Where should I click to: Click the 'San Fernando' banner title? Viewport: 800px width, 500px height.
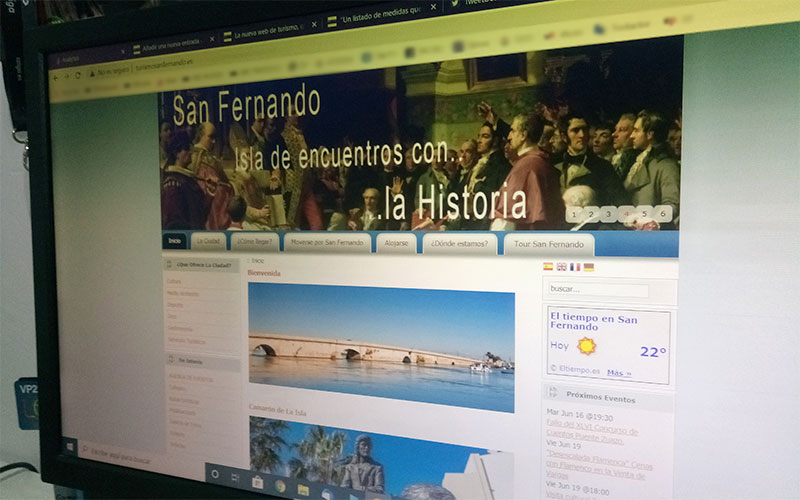coord(246,106)
